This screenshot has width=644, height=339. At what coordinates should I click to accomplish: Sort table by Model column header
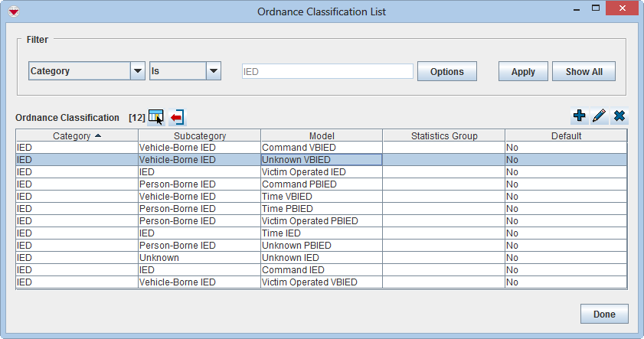(322, 135)
